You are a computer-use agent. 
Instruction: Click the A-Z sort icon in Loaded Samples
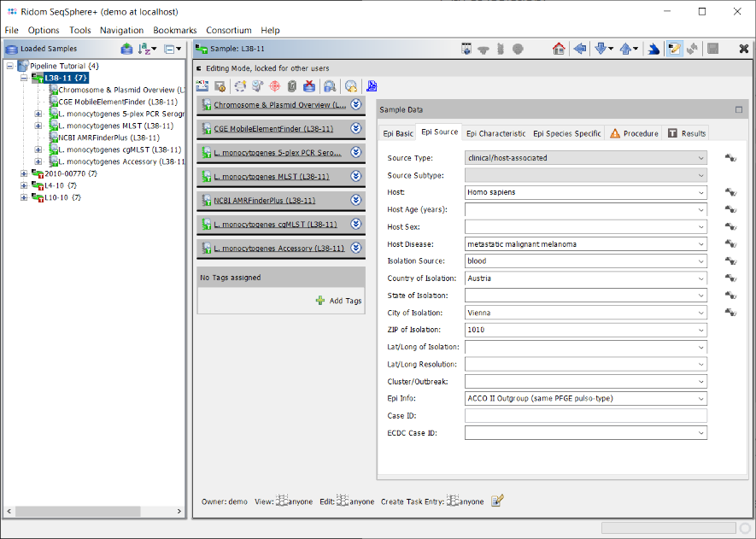click(x=144, y=49)
